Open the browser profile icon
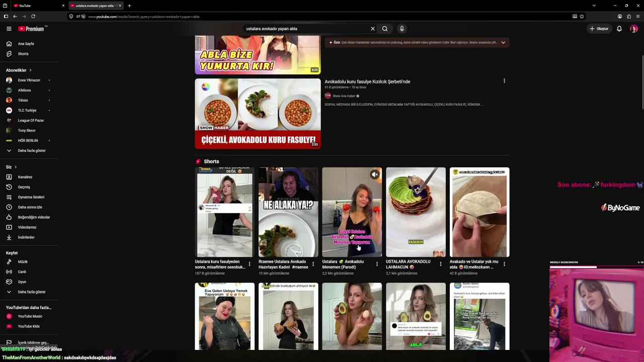Viewport: 644px width, 362px height. tap(620, 16)
